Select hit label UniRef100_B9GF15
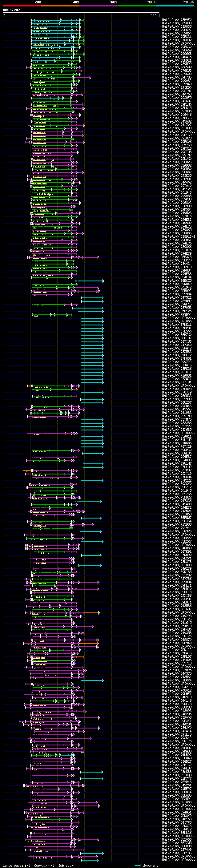The width and height of the screenshot is (197, 868). coord(177,304)
